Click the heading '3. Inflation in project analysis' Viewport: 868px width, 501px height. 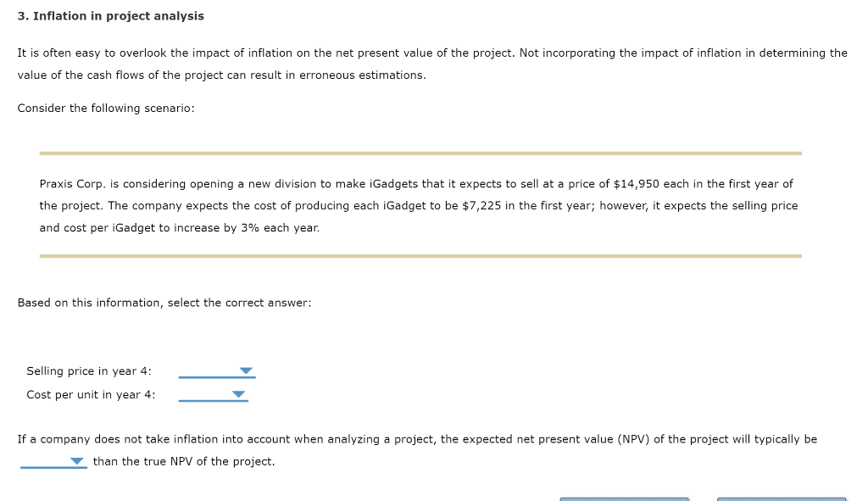tap(110, 15)
